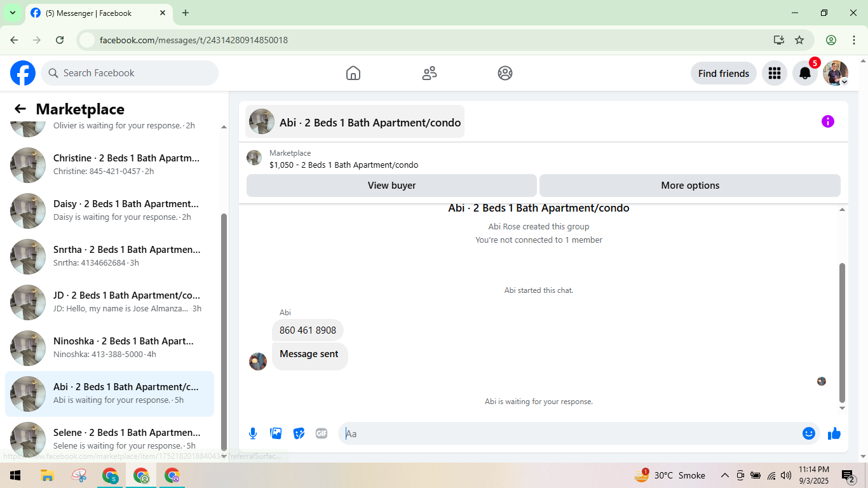The image size is (868, 488).
Task: Go back from Marketplace chats list
Action: tap(20, 109)
